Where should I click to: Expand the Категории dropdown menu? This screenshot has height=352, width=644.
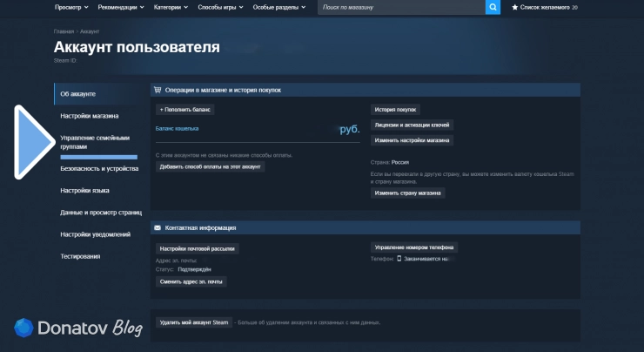(x=171, y=7)
